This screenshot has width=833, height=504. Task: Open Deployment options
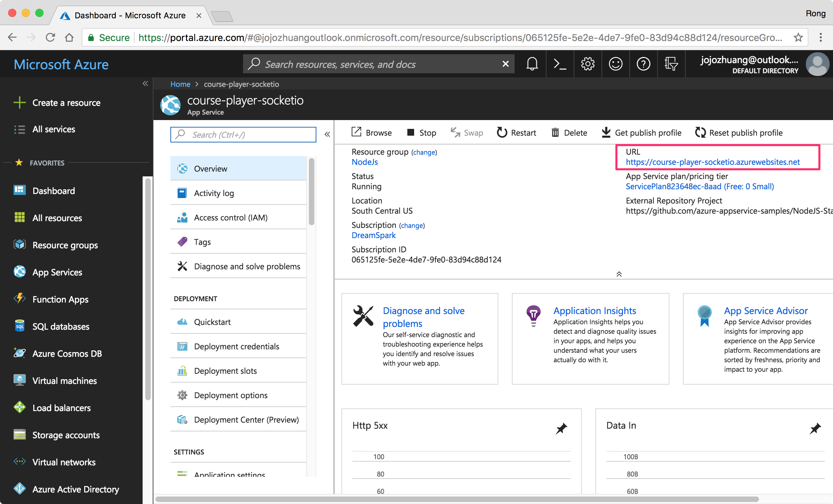pos(238,395)
